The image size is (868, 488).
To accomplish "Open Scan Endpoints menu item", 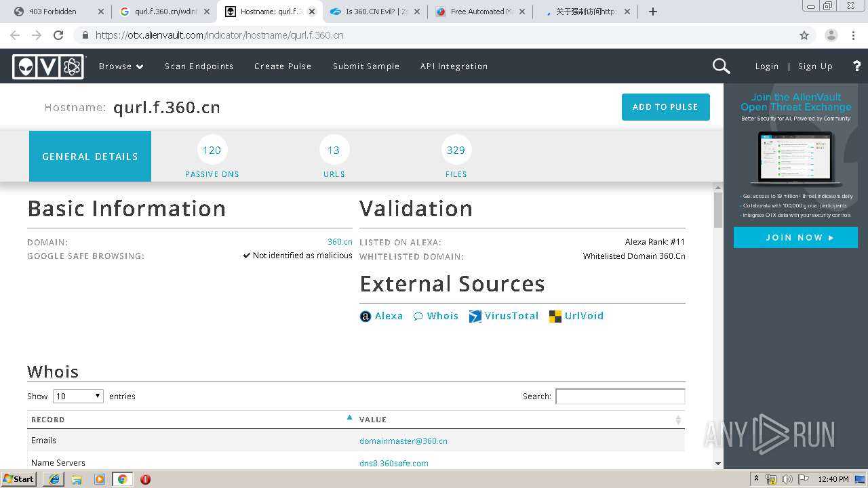I will pos(199,66).
